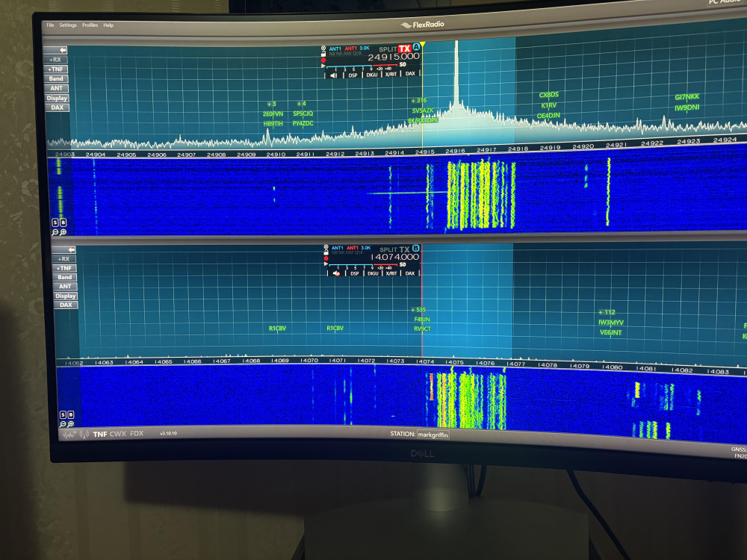Click +RX on the upper panadapter
The height and width of the screenshot is (560, 747).
(x=56, y=60)
